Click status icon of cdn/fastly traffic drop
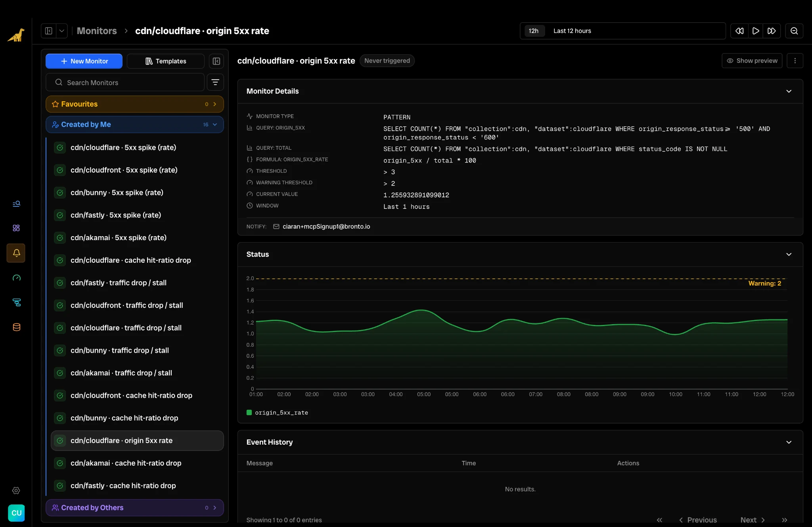 coord(60,283)
